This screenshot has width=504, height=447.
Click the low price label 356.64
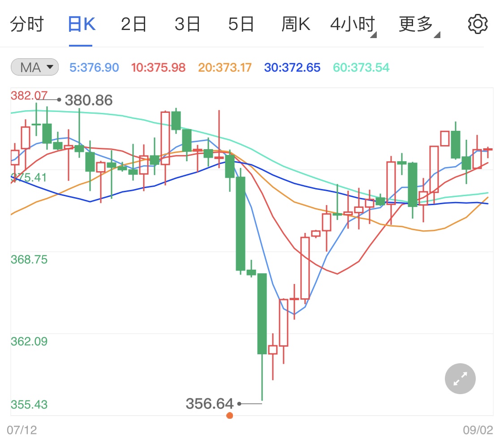tap(209, 404)
